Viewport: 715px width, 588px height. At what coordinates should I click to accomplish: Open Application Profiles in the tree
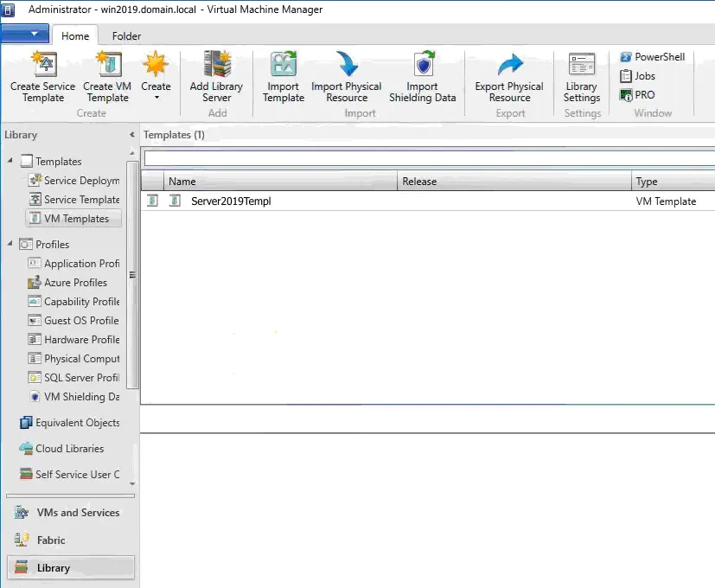tap(74, 263)
